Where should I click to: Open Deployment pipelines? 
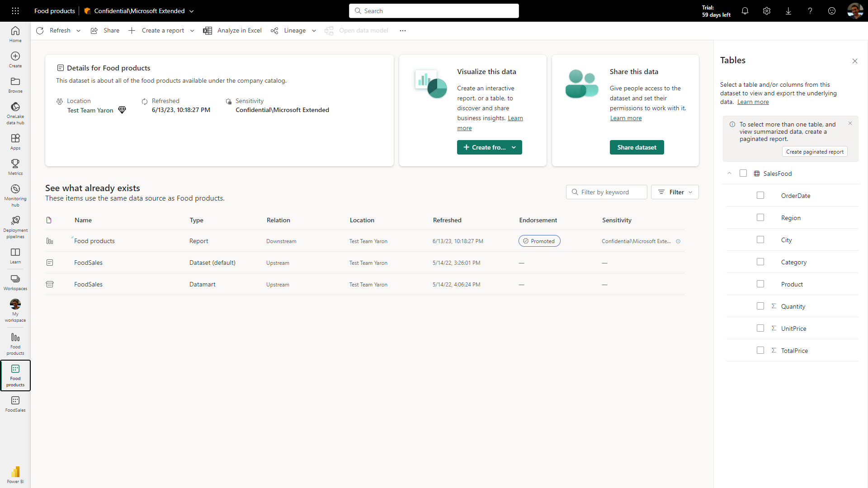[x=15, y=227]
